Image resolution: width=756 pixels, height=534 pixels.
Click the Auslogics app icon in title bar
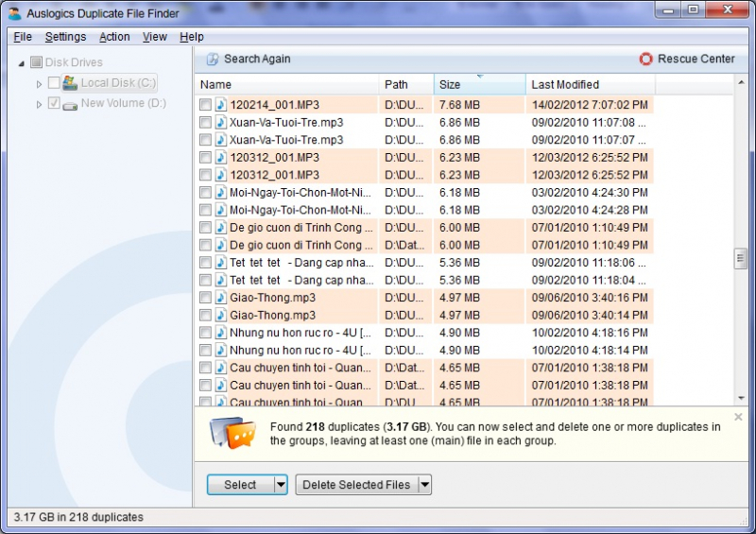coord(15,13)
